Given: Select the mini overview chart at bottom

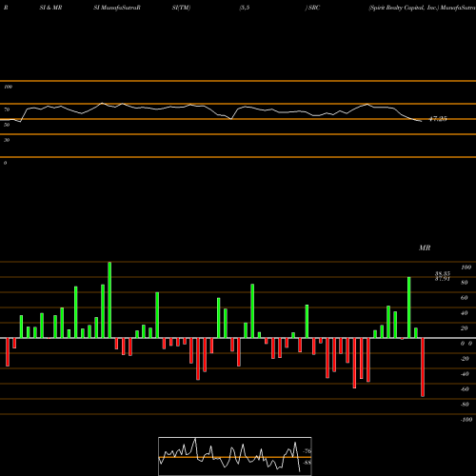Looking at the screenshot, I should (x=235, y=456).
